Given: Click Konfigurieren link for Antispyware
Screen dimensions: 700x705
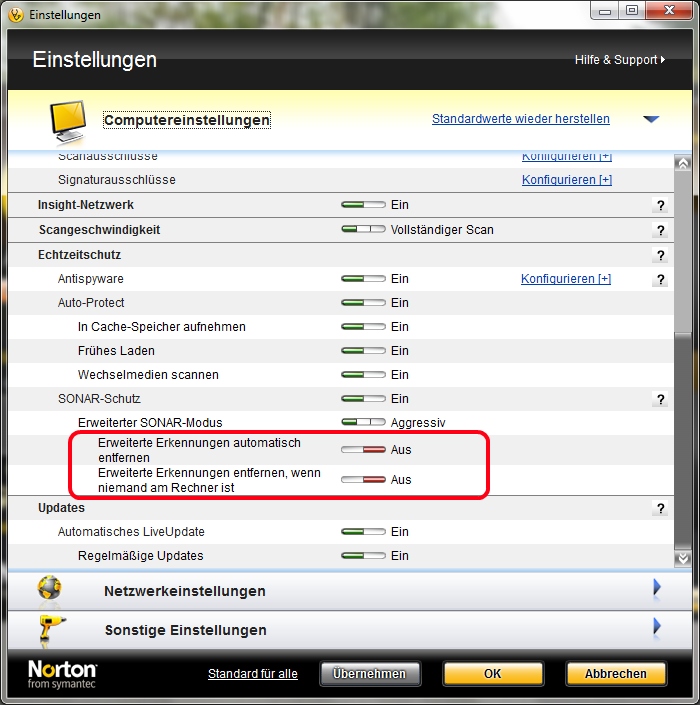Looking at the screenshot, I should (x=566, y=279).
